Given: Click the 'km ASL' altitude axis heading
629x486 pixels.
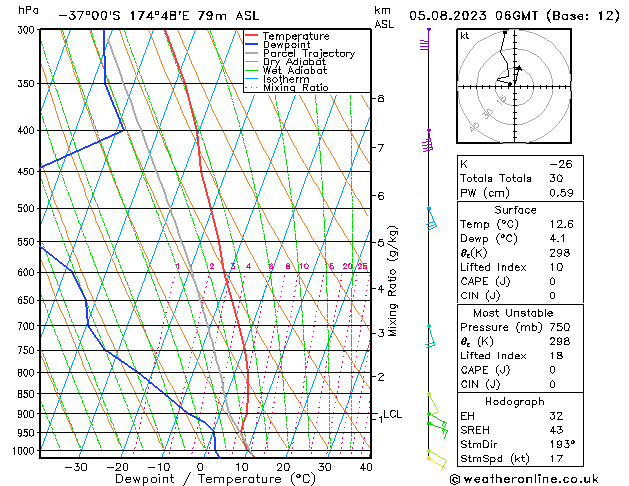Looking at the screenshot, I should (x=384, y=17).
